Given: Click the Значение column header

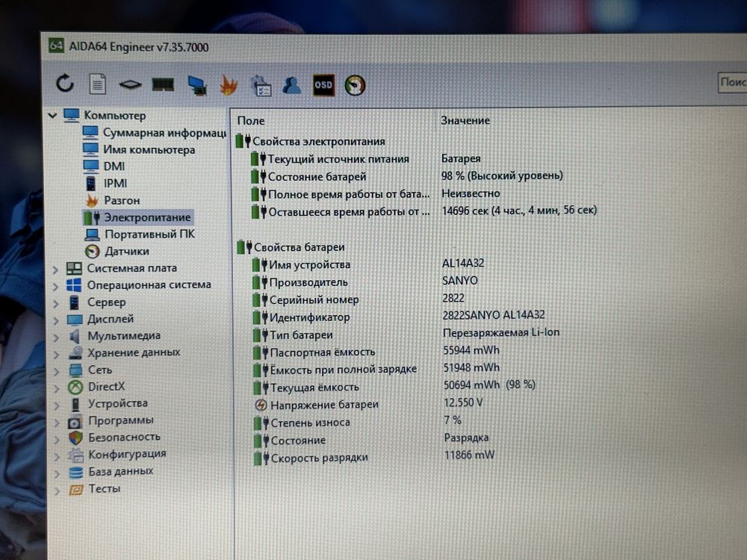Looking at the screenshot, I should (x=465, y=120).
